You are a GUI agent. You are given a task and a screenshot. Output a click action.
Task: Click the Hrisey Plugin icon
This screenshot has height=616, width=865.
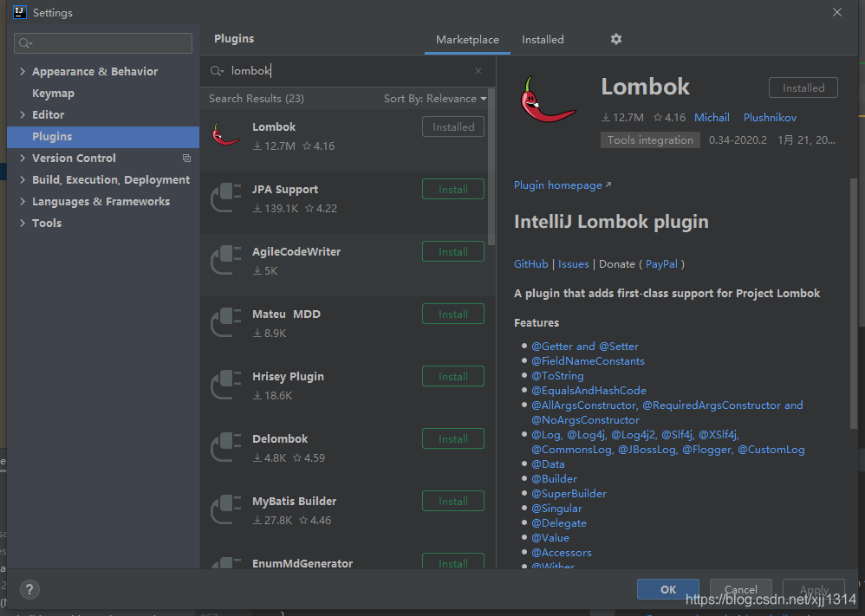pos(226,385)
